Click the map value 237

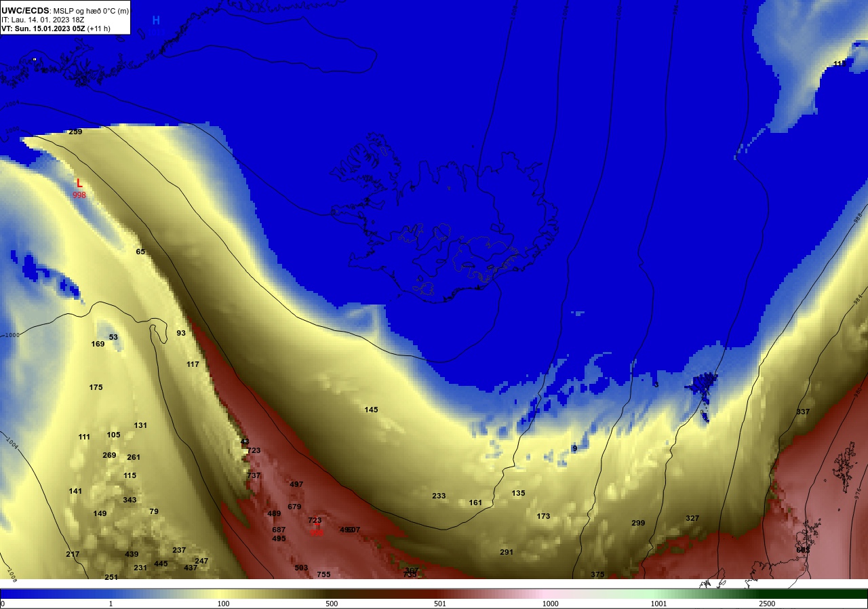(x=179, y=550)
